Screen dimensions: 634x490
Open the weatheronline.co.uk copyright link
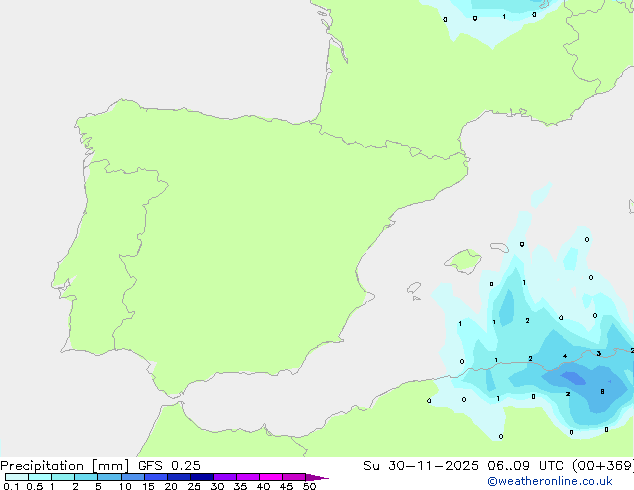(x=550, y=481)
